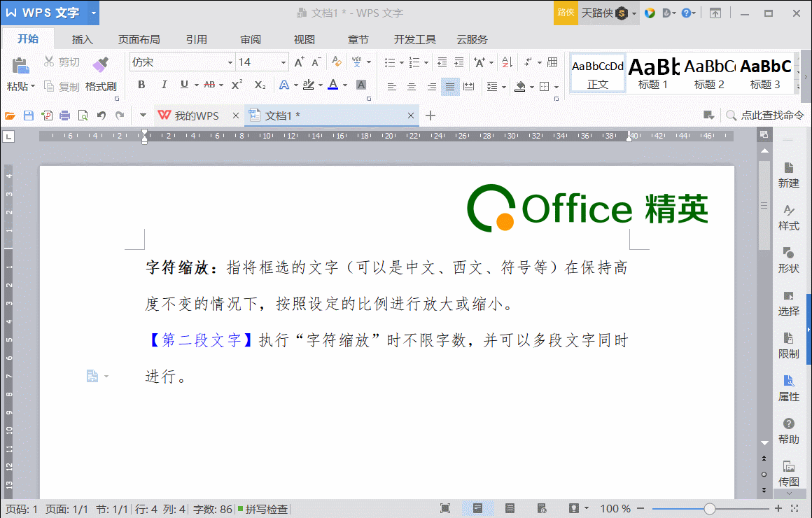Click the print icon

[64, 115]
